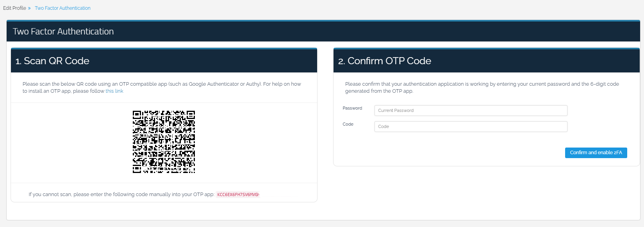Click the QR code's bottom-left finder square
The image size is (644, 227).
(137, 169)
